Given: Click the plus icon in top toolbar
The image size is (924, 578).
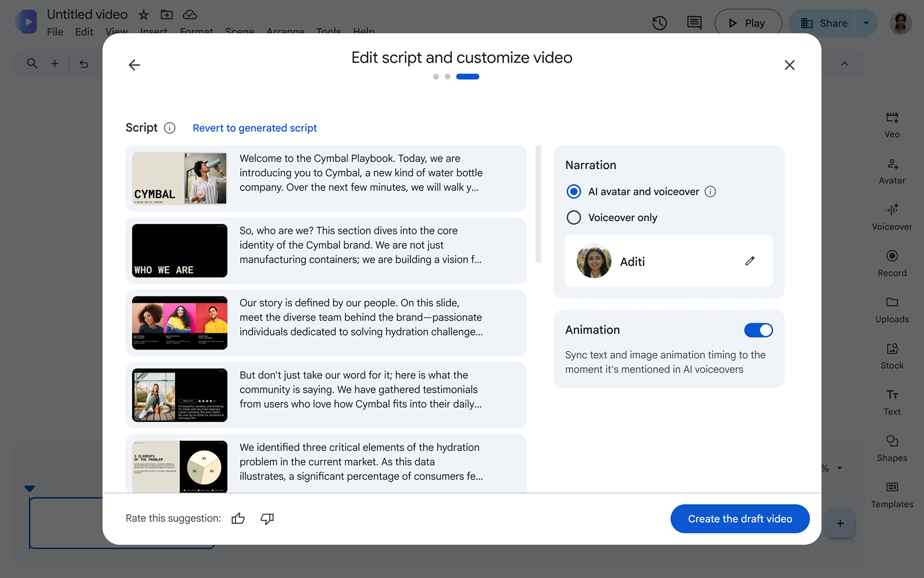Looking at the screenshot, I should pyautogui.click(x=55, y=63).
